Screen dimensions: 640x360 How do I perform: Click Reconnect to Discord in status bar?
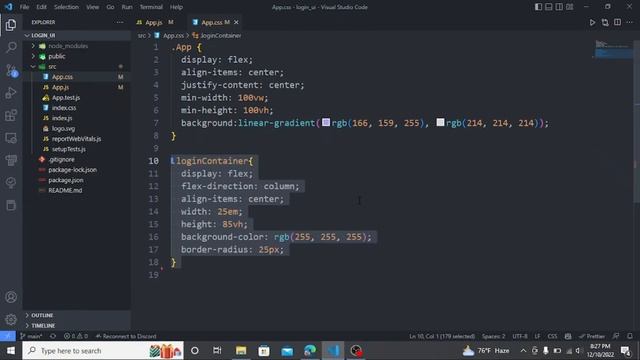click(x=126, y=336)
